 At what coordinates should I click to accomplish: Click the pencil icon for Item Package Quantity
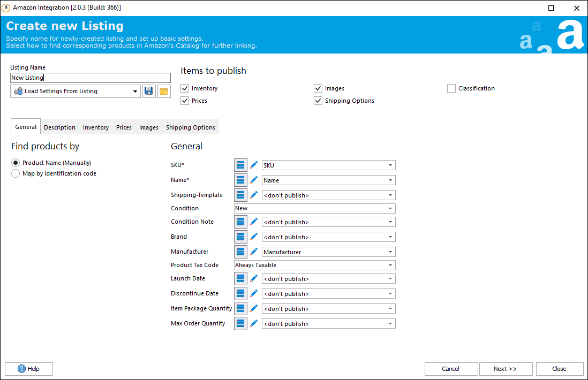tap(254, 308)
